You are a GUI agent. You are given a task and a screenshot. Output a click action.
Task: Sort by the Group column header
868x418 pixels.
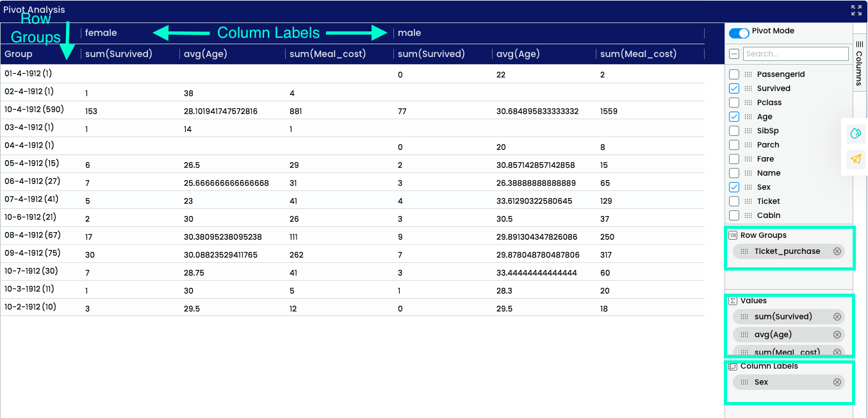[x=19, y=54]
